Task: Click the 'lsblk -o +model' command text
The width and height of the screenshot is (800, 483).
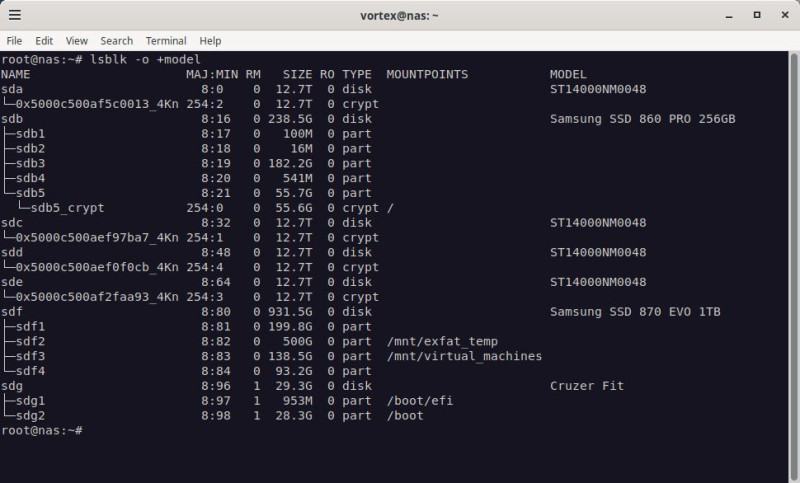Action: (x=145, y=59)
